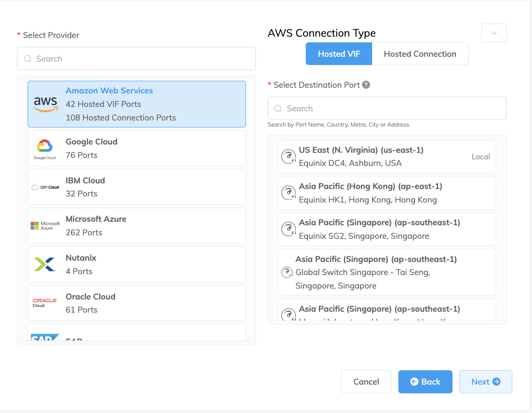This screenshot has width=532, height=413.
Task: Click the Google Cloud logo
Action: point(45,148)
